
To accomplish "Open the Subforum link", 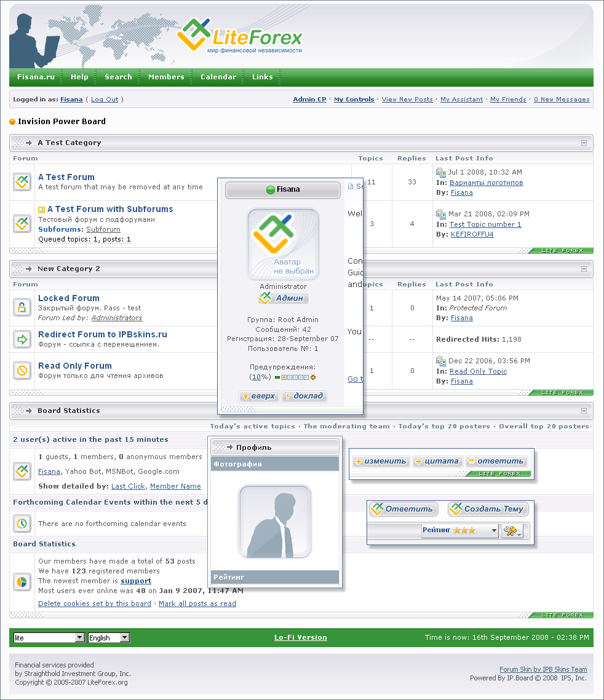I will pos(103,229).
